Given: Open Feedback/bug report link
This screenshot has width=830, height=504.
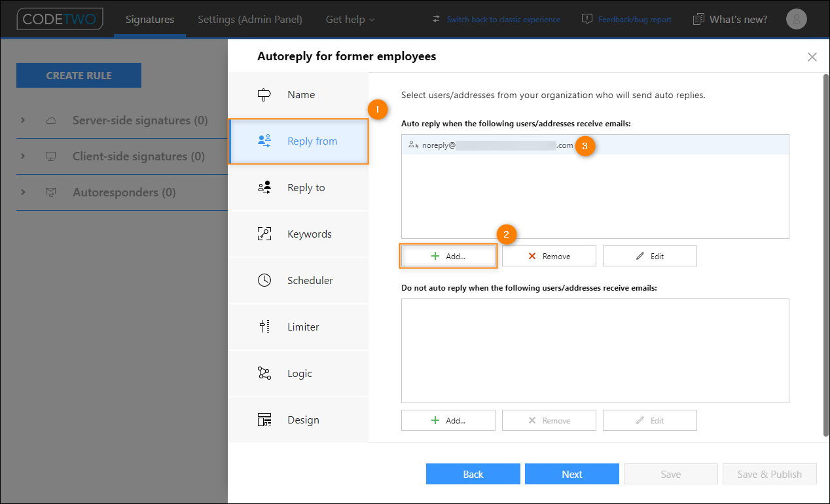Looking at the screenshot, I should pyautogui.click(x=635, y=20).
